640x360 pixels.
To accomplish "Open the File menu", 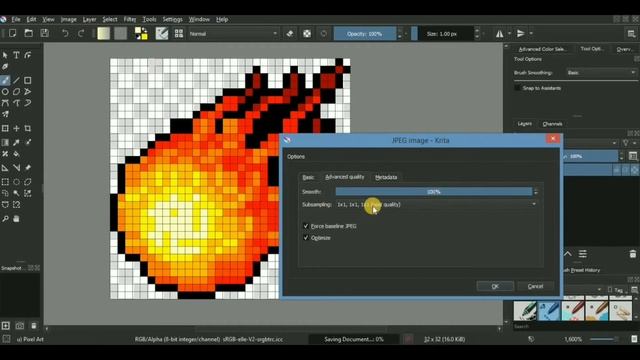I will click(16, 19).
